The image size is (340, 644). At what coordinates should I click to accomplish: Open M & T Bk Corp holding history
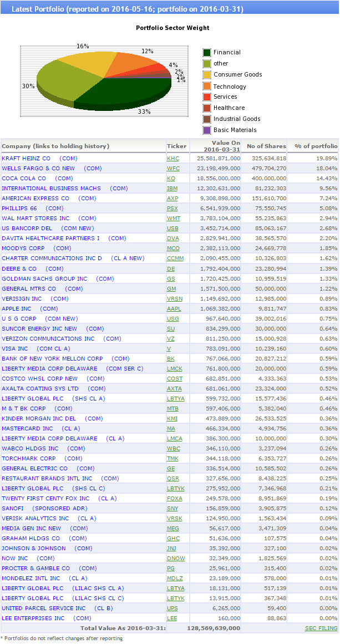37,409
